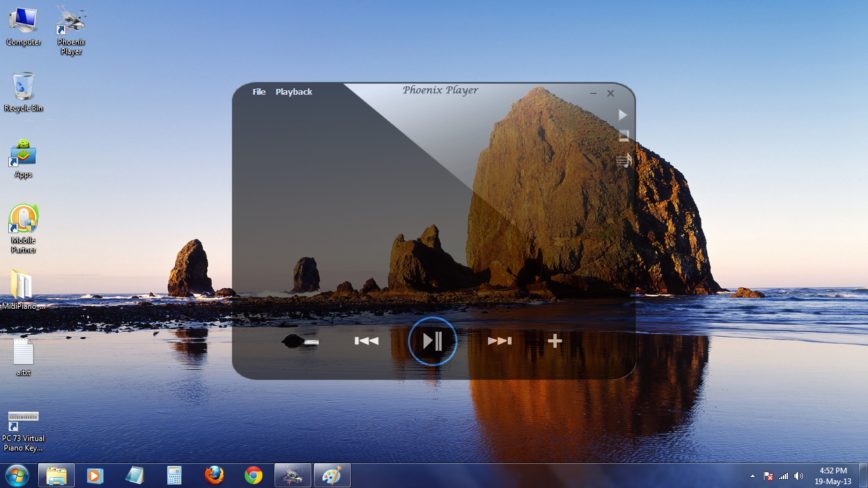
Task: Open the File menu in Phoenix Player
Action: [259, 91]
